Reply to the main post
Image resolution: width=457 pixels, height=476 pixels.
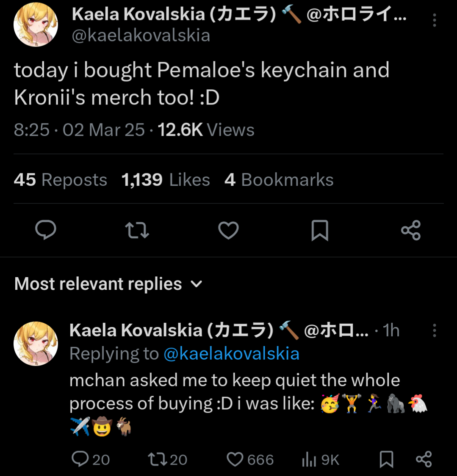pyautogui.click(x=46, y=230)
